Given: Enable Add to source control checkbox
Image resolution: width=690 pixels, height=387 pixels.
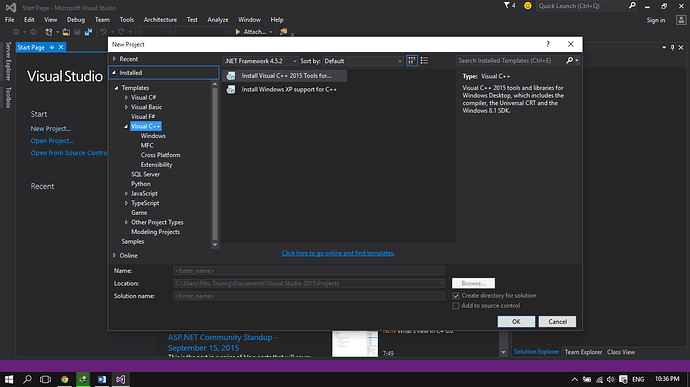Looking at the screenshot, I should pos(456,306).
